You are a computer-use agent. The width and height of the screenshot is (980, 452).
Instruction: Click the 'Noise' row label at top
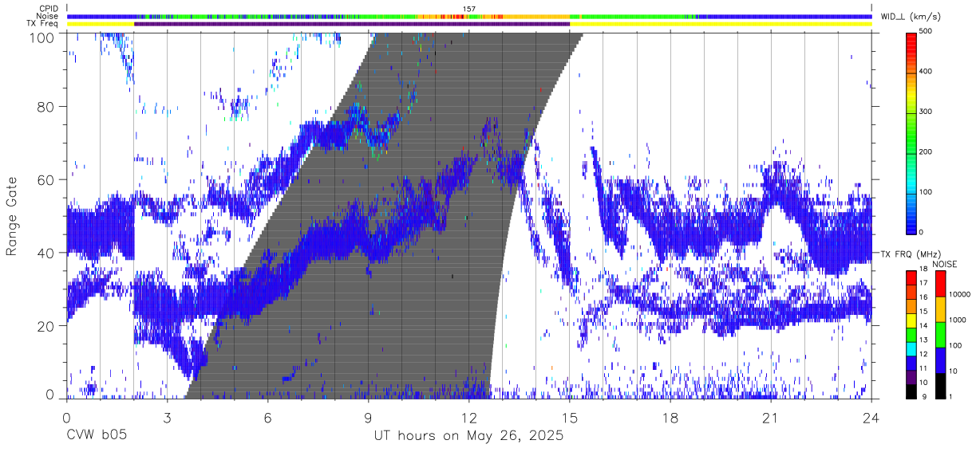[x=48, y=16]
